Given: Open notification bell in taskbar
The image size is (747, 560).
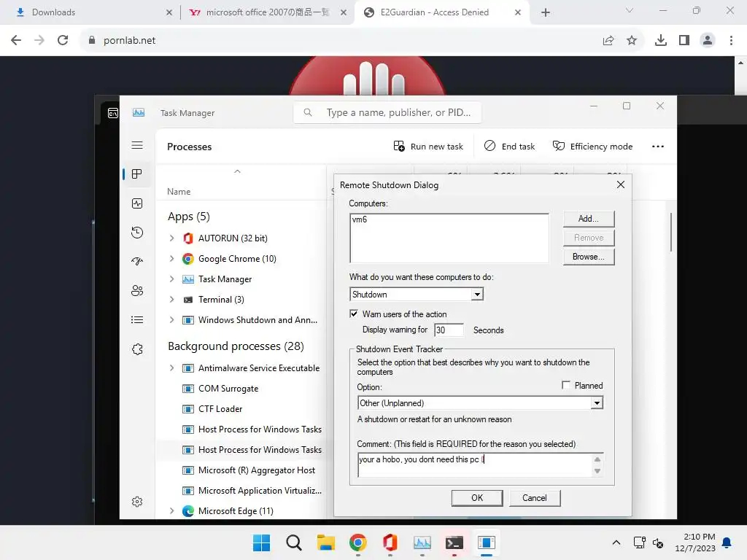Looking at the screenshot, I should pyautogui.click(x=727, y=542).
